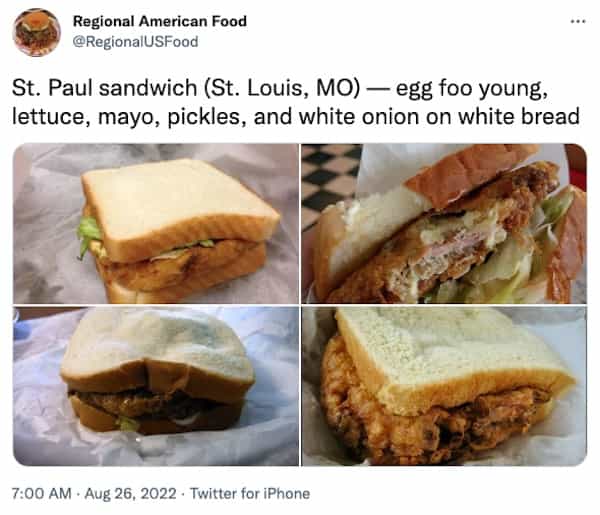Click the Aug 26, 2022 date

[x=130, y=493]
